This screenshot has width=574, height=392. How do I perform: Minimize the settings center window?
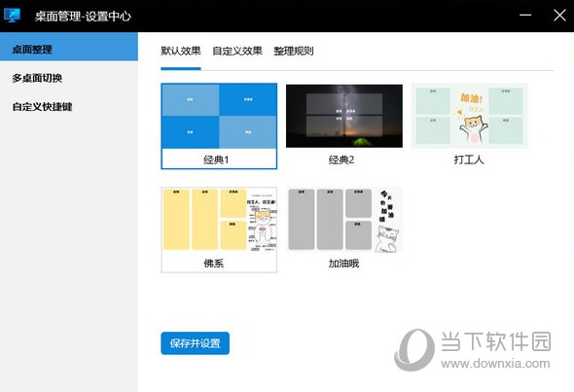click(525, 16)
